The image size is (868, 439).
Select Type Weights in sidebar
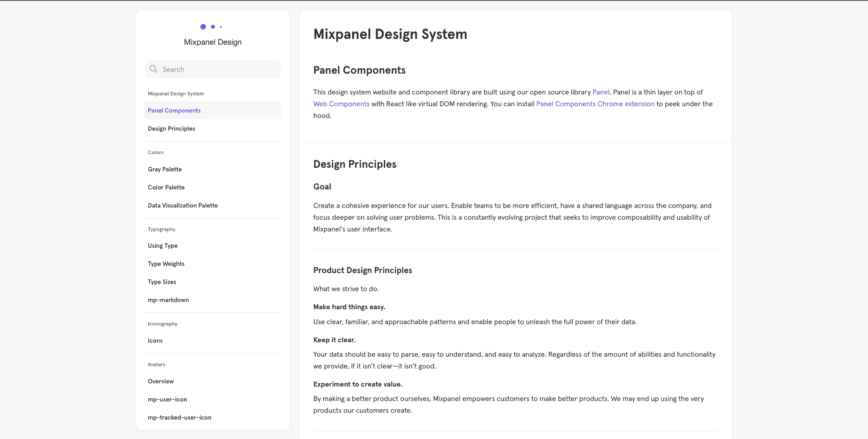(x=213, y=264)
